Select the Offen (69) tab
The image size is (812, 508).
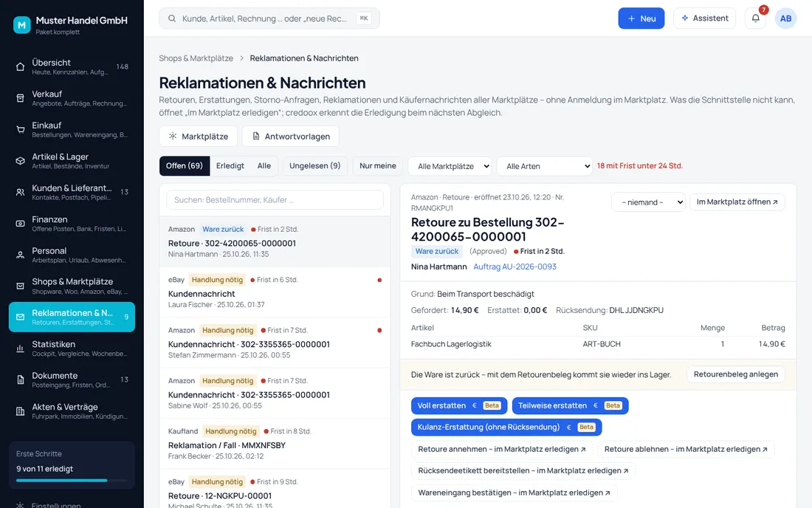point(185,165)
